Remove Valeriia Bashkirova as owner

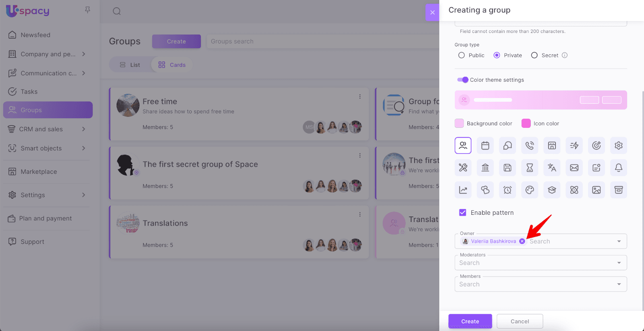(522, 241)
